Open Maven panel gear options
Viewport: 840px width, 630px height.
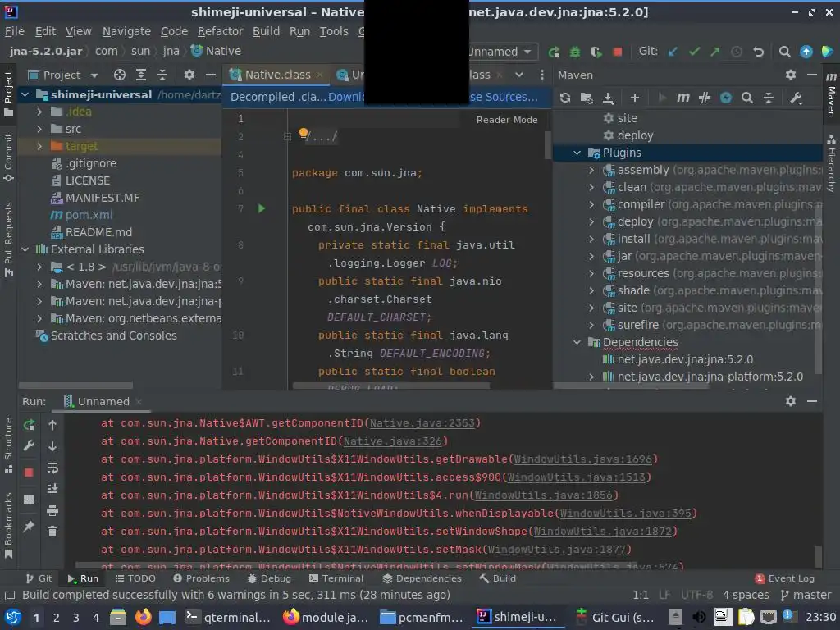[x=791, y=75]
